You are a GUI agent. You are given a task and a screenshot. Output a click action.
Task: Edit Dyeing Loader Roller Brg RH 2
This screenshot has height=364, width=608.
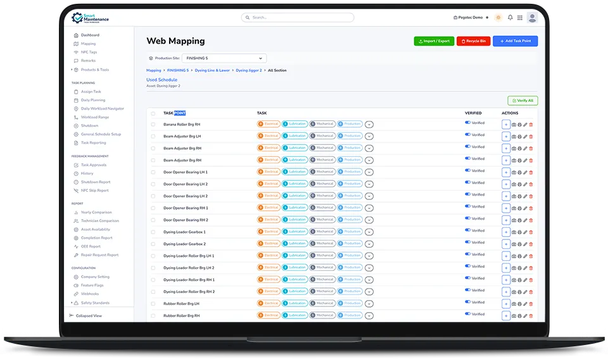pos(525,292)
